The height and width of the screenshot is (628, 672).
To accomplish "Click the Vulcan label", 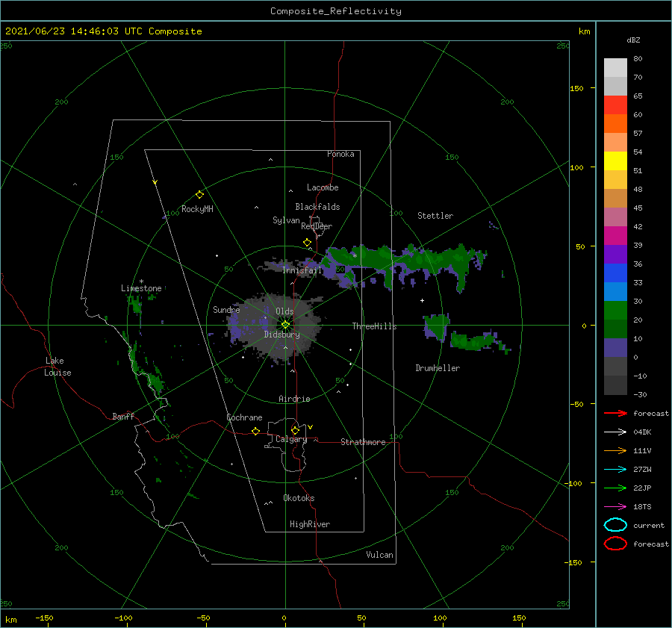I will (x=379, y=555).
